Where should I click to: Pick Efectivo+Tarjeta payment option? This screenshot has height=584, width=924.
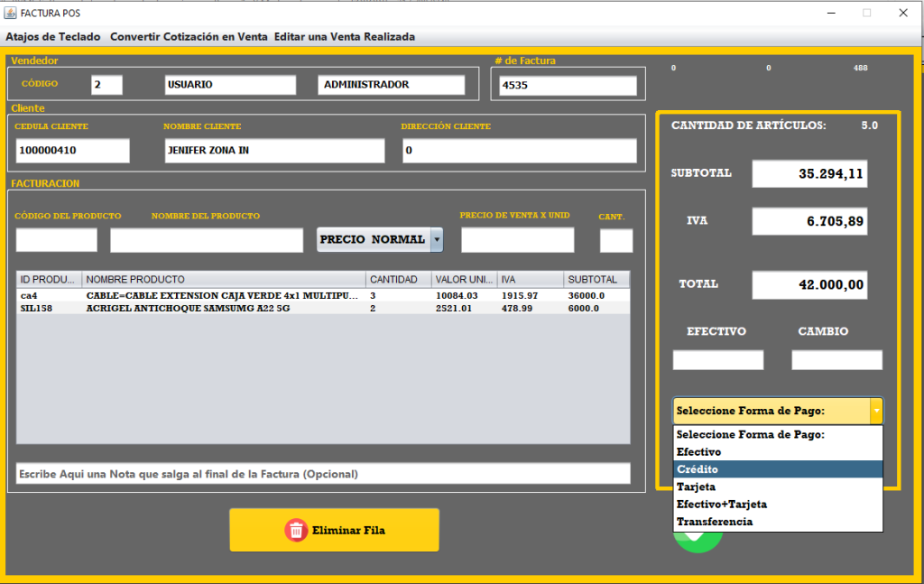tap(722, 505)
